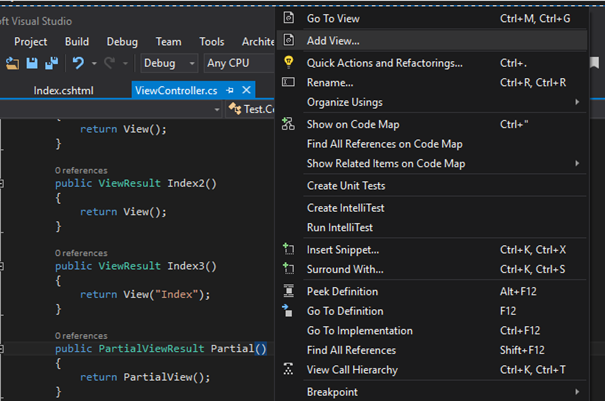Image resolution: width=605 pixels, height=401 pixels.
Task: Switch to the Index.cshtml tab
Action: [63, 90]
